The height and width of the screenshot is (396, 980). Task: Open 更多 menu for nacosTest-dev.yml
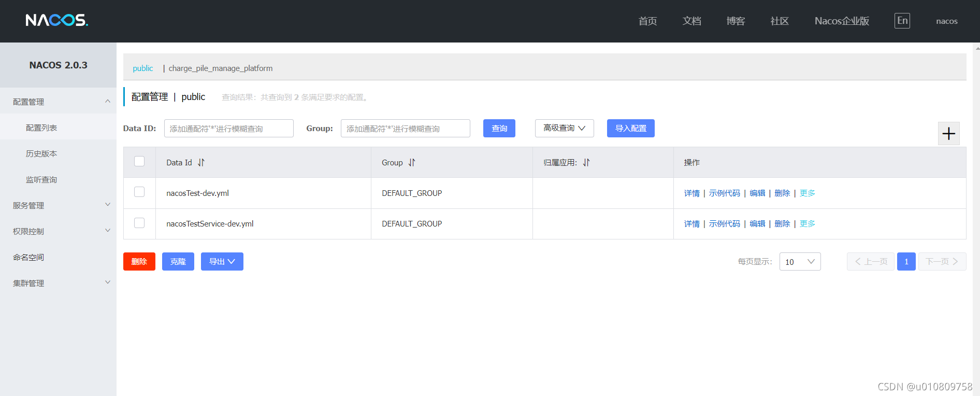pos(808,193)
